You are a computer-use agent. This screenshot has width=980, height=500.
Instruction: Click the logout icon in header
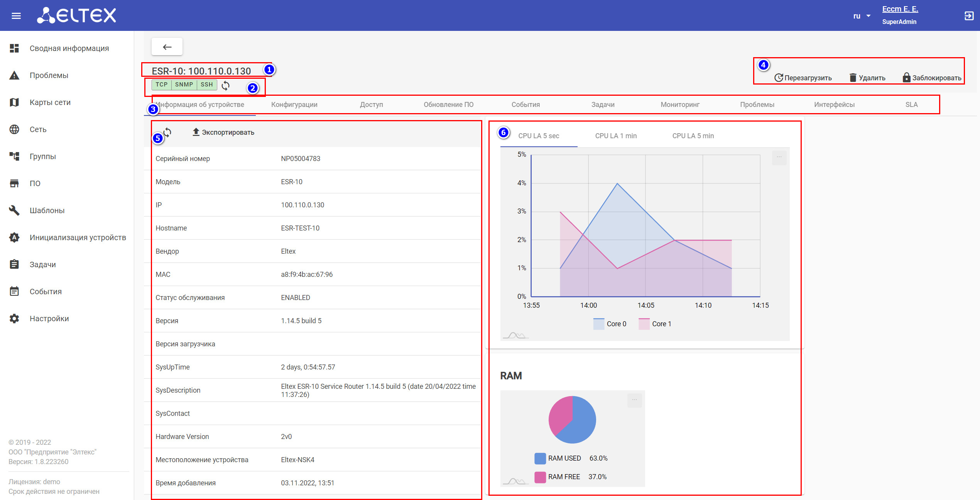[x=969, y=16]
